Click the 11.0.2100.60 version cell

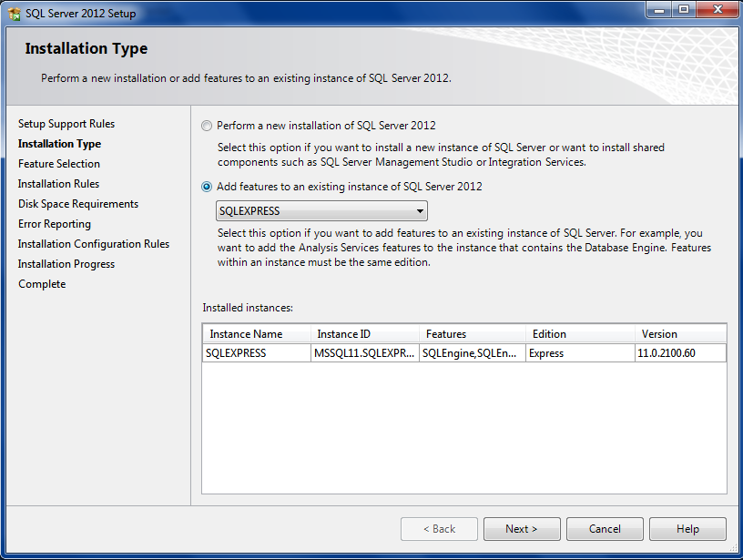coord(680,353)
